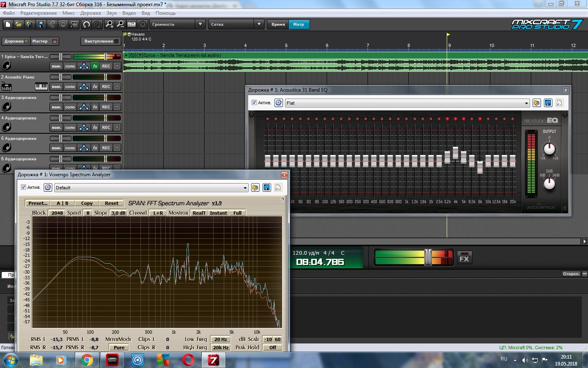Viewport: 588px width, 368px height.
Task: Click the Pure MeterMode button
Action: (x=119, y=348)
